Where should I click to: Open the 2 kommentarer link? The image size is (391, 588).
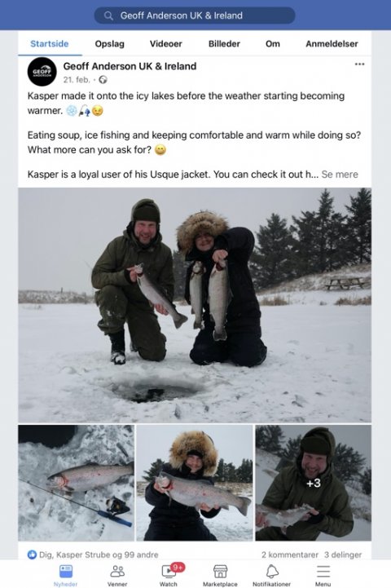[x=289, y=555]
